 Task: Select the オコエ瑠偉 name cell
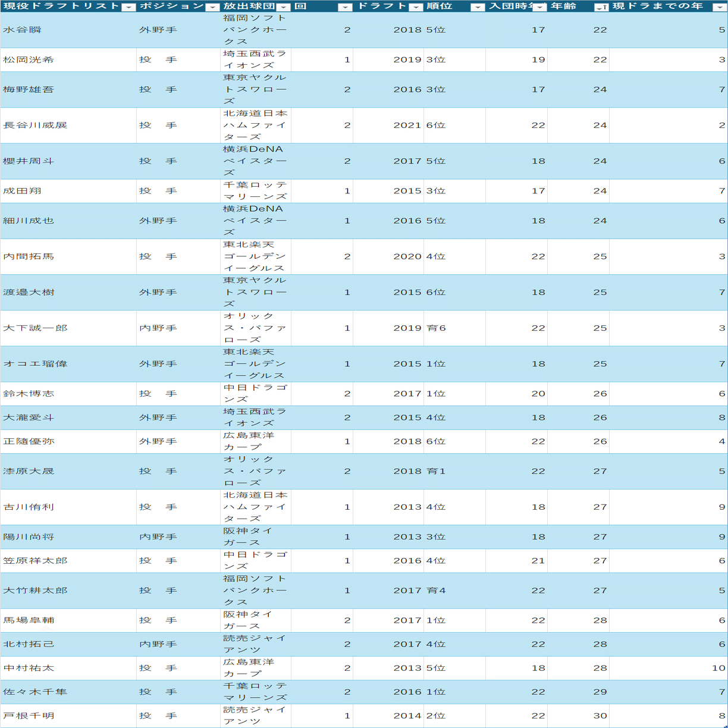click(68, 364)
